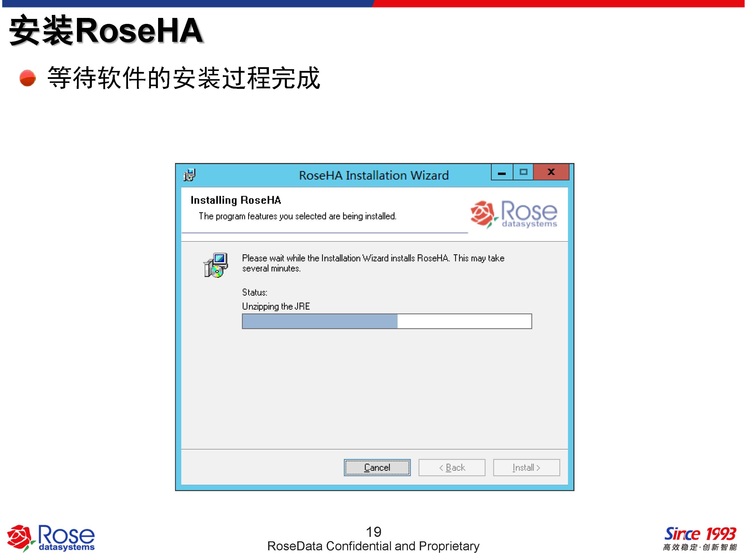
Task: Click the greyed-out Back button
Action: [452, 467]
